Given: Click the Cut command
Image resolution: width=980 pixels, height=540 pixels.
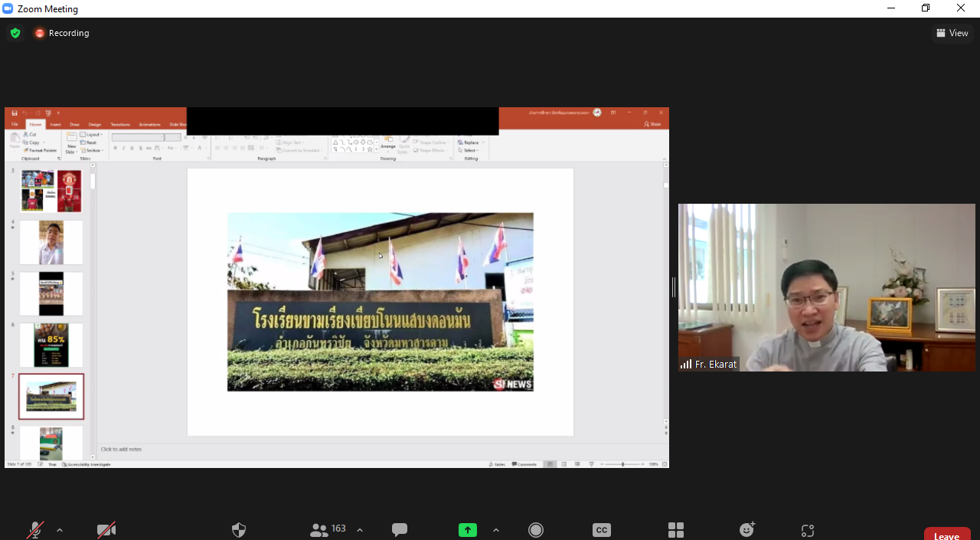Looking at the screenshot, I should (31, 135).
